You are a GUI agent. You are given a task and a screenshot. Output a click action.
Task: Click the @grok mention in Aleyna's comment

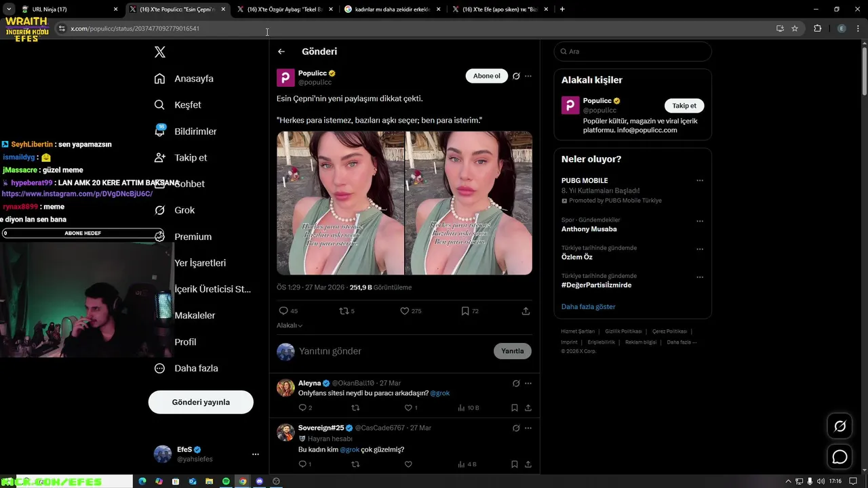coord(439,393)
